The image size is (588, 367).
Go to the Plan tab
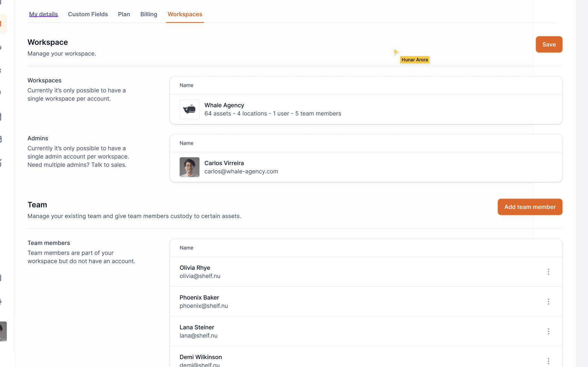click(x=124, y=14)
